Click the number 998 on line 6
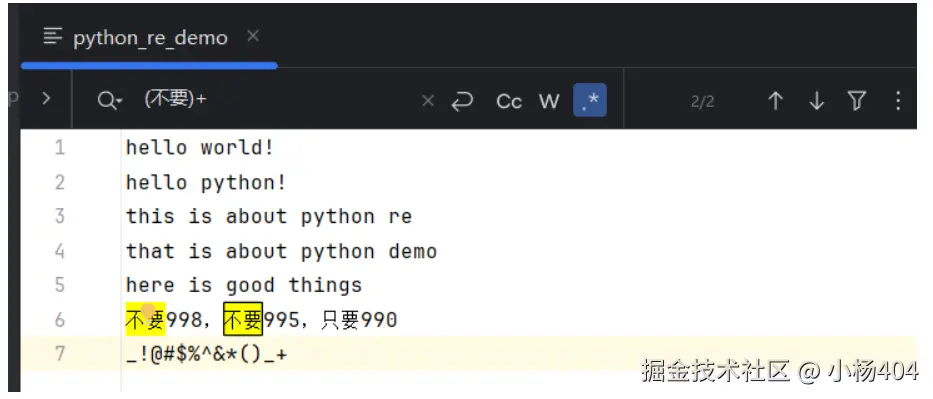 tap(184, 321)
